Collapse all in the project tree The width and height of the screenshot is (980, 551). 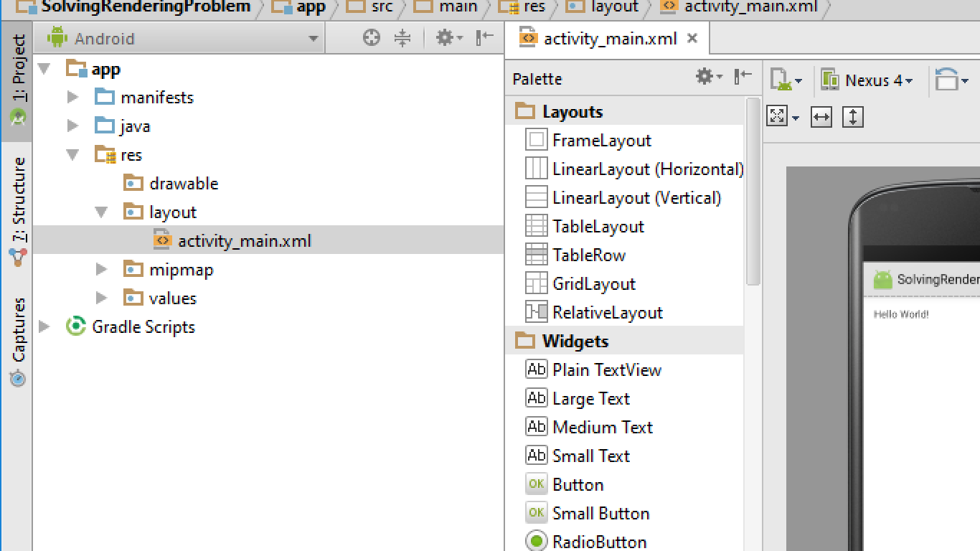[x=403, y=38]
